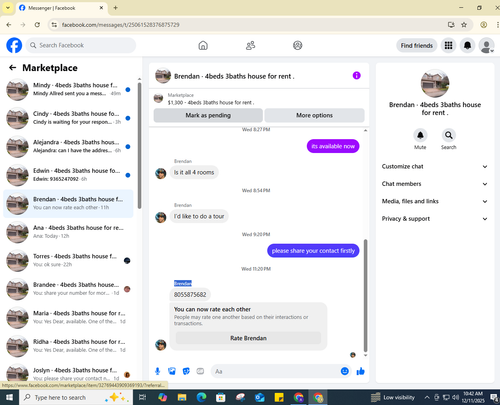Expand Privacy & support section
The height and width of the screenshot is (405, 500).
pyautogui.click(x=435, y=219)
